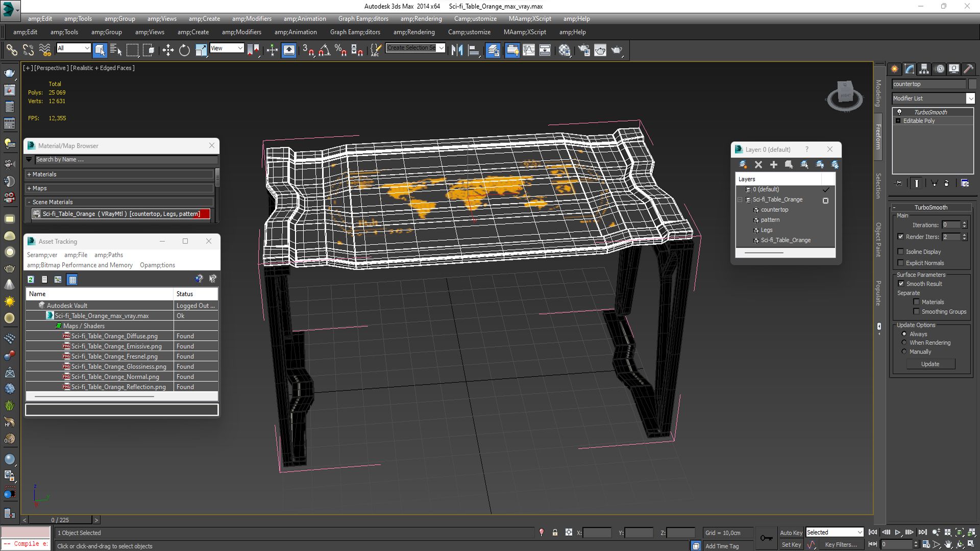
Task: Enable Separate by Materials checkbox
Action: (916, 302)
